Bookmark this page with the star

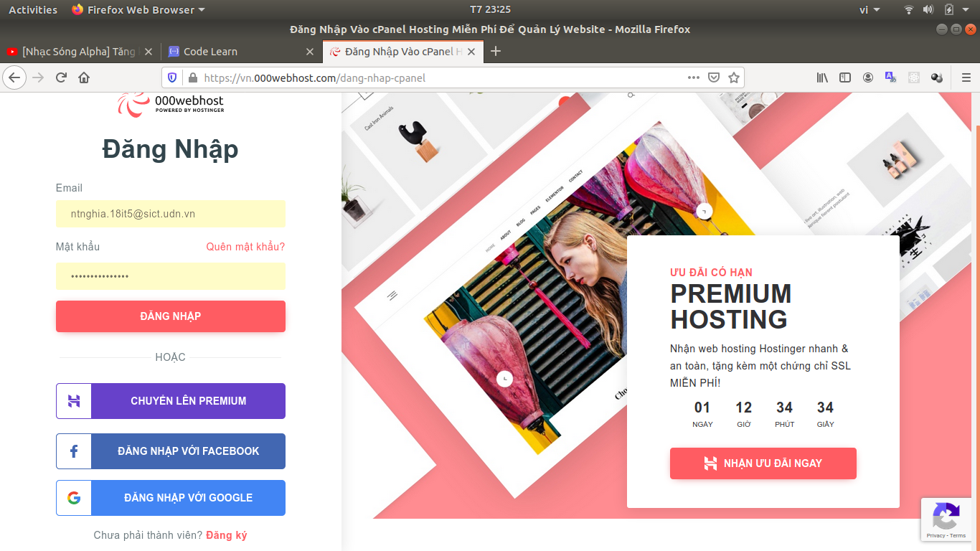(x=734, y=77)
